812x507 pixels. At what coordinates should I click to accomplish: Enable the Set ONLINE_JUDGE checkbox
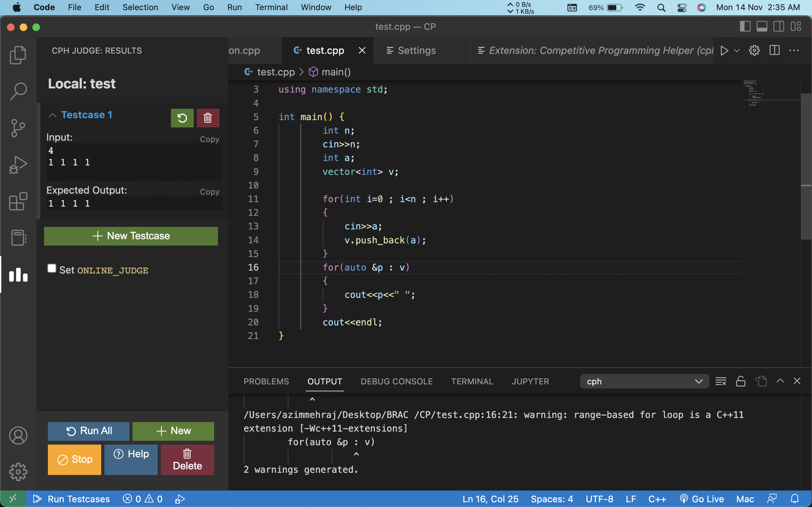click(x=52, y=268)
